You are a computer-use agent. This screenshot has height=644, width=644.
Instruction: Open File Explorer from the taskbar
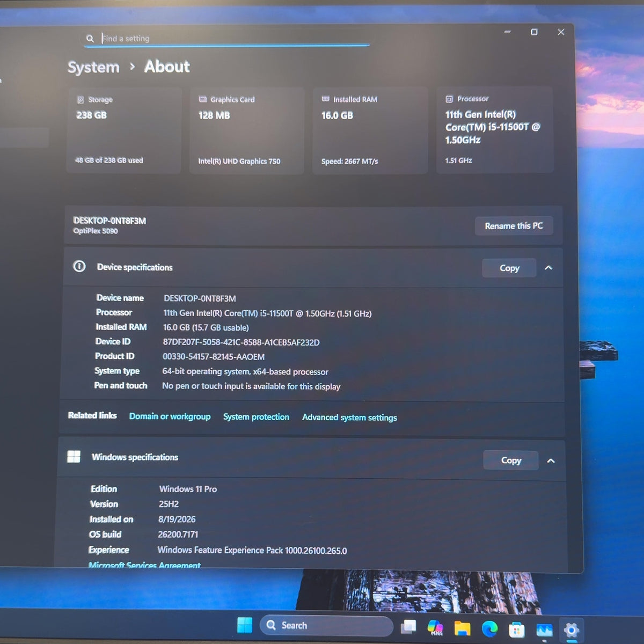462,628
